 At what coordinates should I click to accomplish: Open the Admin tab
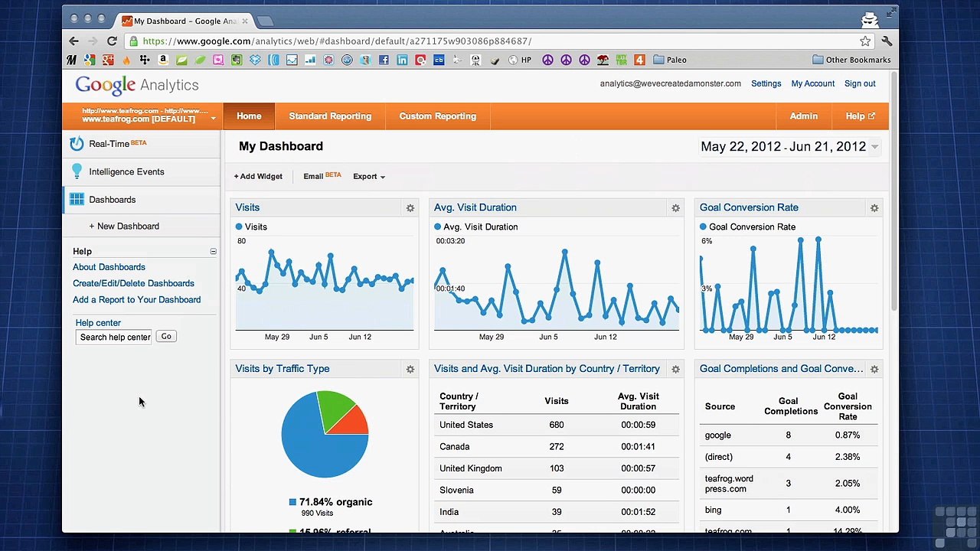click(804, 116)
